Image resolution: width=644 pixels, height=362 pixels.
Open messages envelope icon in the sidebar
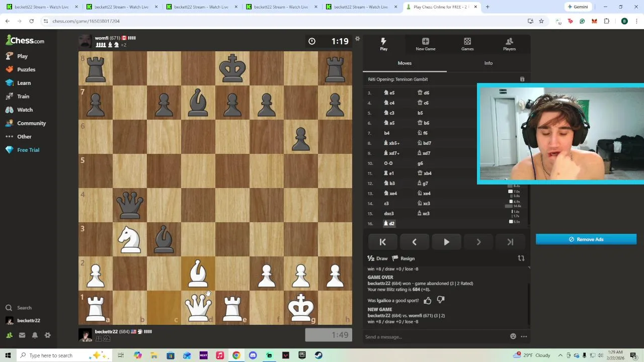tap(22, 335)
